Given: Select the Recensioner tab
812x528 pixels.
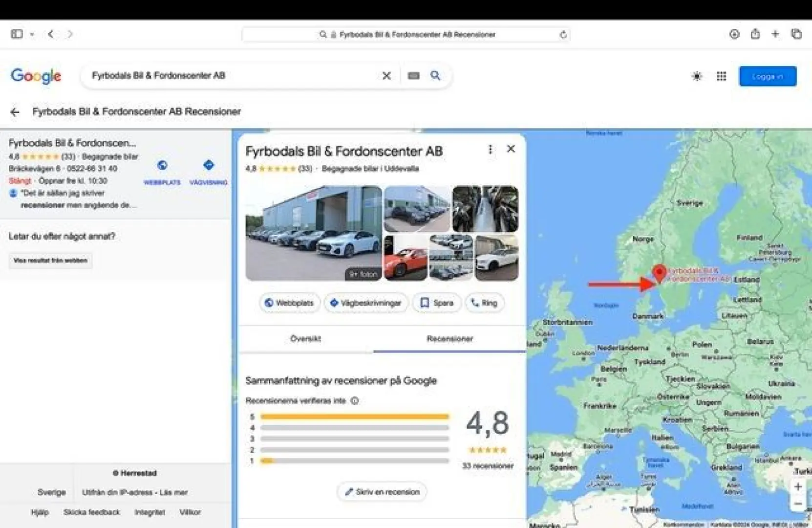Looking at the screenshot, I should 449,339.
